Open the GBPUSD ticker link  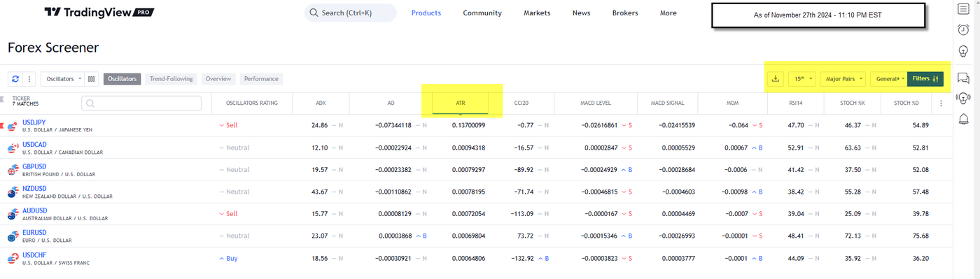(35, 166)
